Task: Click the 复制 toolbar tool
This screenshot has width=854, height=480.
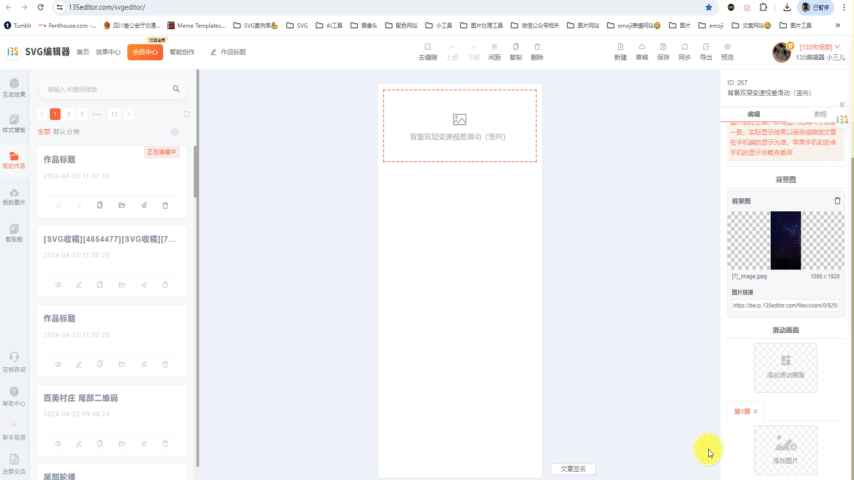Action: click(515, 52)
